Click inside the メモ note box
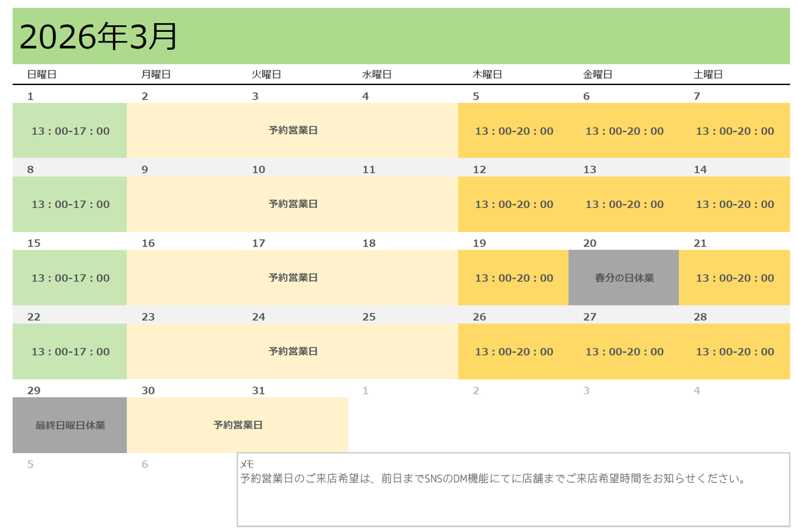 click(513, 489)
